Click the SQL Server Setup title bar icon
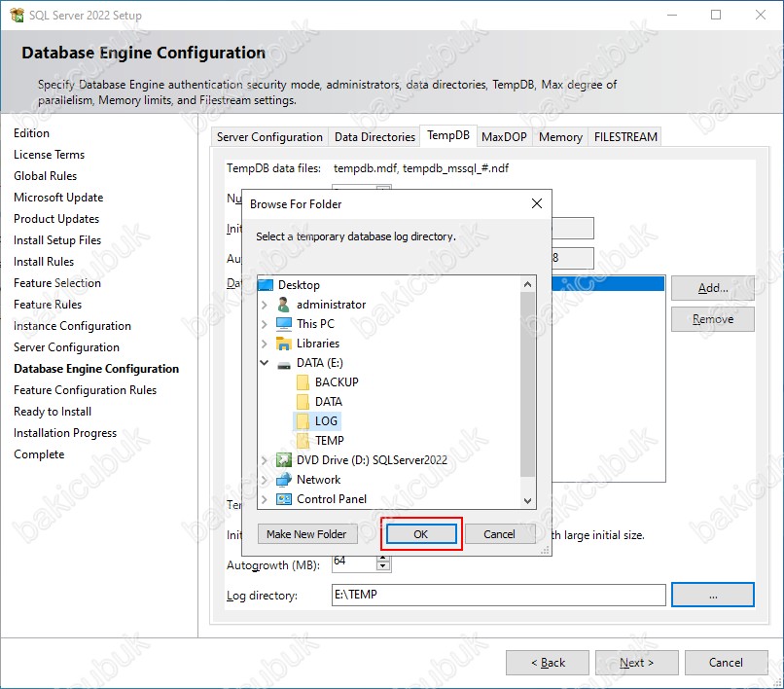This screenshot has height=689, width=784. (x=17, y=15)
